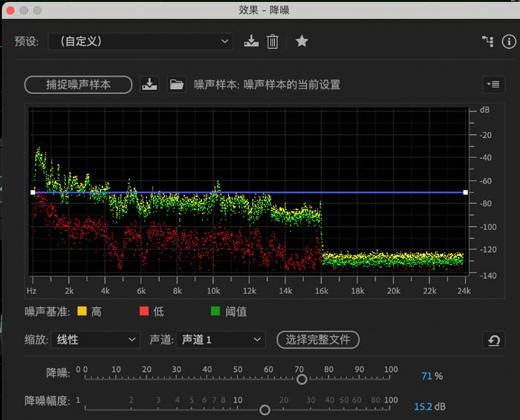Save preset with the download-tray icon
Viewport: 520px width, 420px height.
coord(251,41)
